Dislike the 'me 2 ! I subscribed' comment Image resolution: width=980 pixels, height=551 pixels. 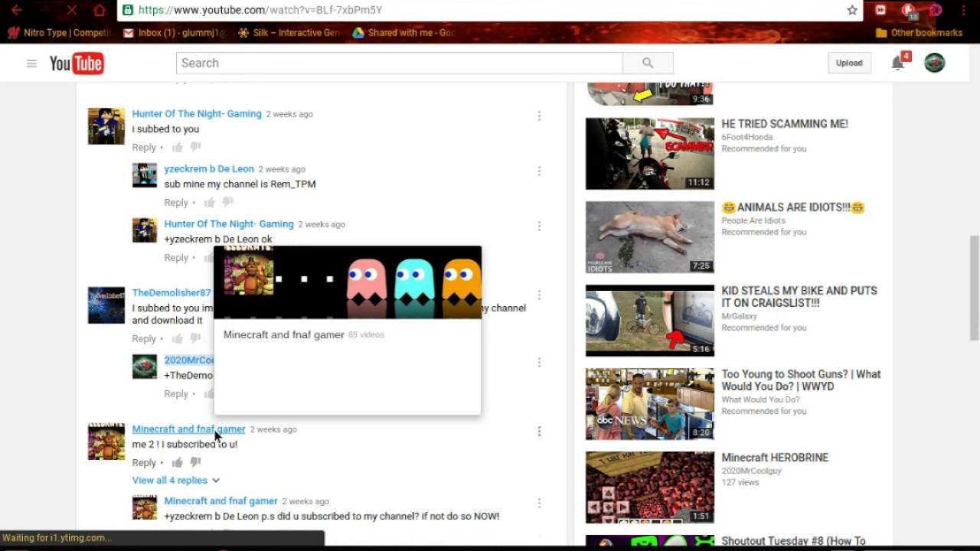pos(195,462)
